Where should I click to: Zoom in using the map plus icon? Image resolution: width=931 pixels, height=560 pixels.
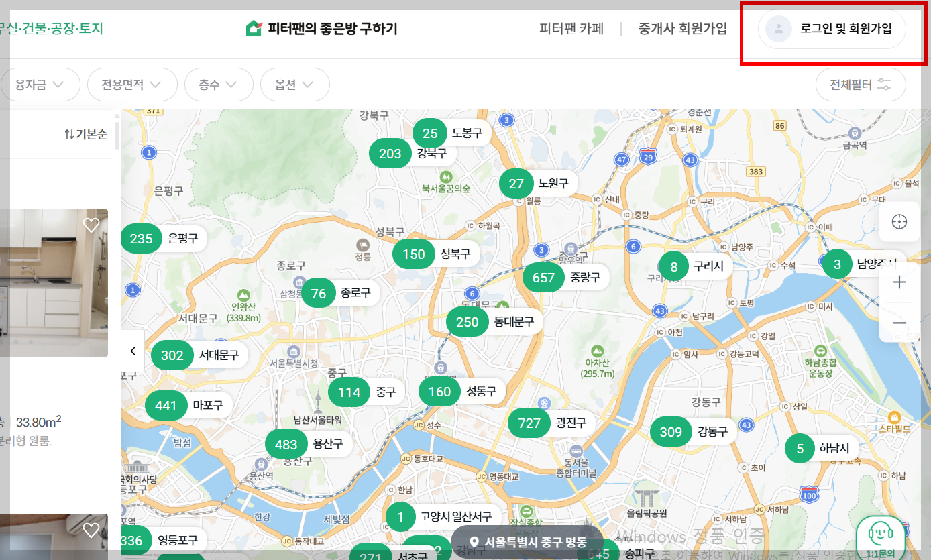pyautogui.click(x=899, y=282)
